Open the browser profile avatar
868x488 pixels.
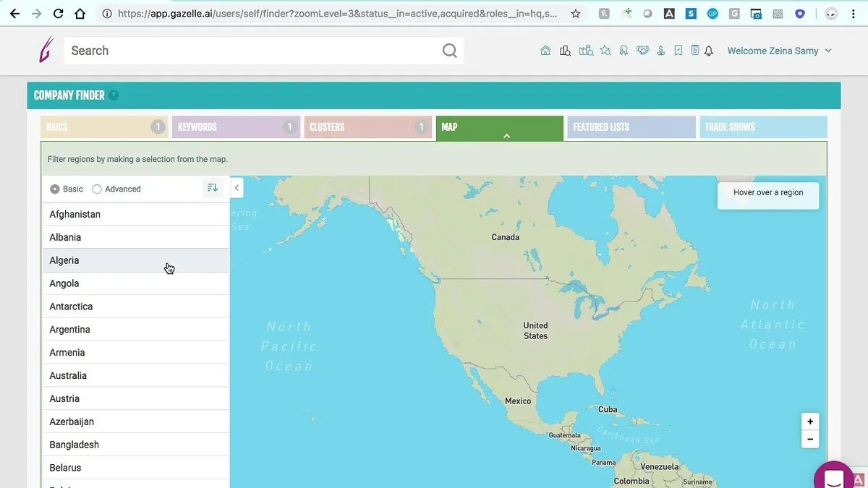[x=832, y=13]
